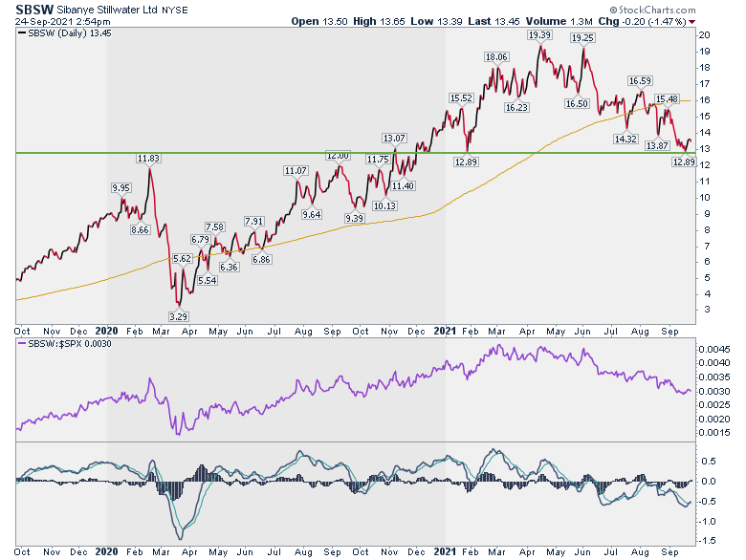Click the 2020 year label on bottom axis

tap(106, 552)
